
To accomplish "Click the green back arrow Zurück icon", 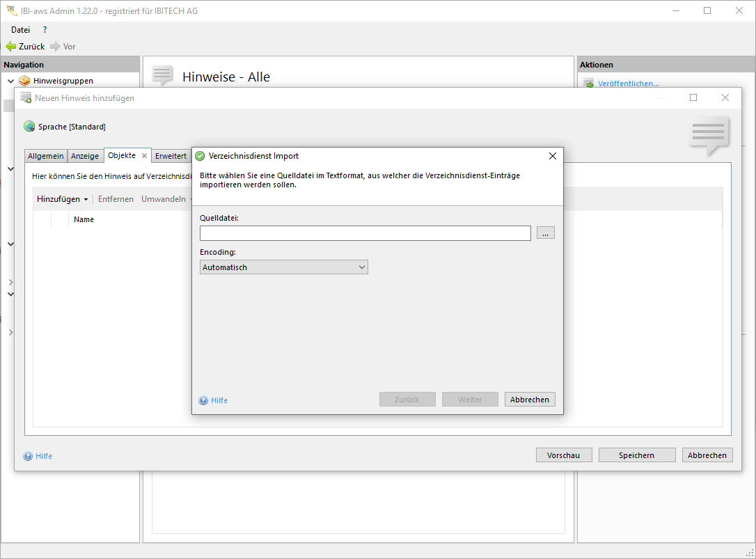I will 10,47.
